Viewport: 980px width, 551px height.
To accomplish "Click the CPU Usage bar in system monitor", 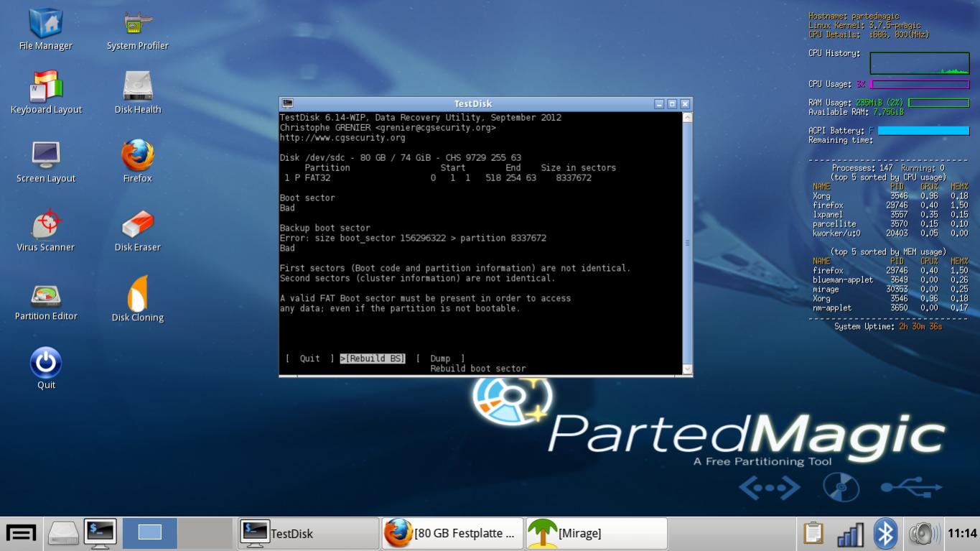I will [920, 84].
